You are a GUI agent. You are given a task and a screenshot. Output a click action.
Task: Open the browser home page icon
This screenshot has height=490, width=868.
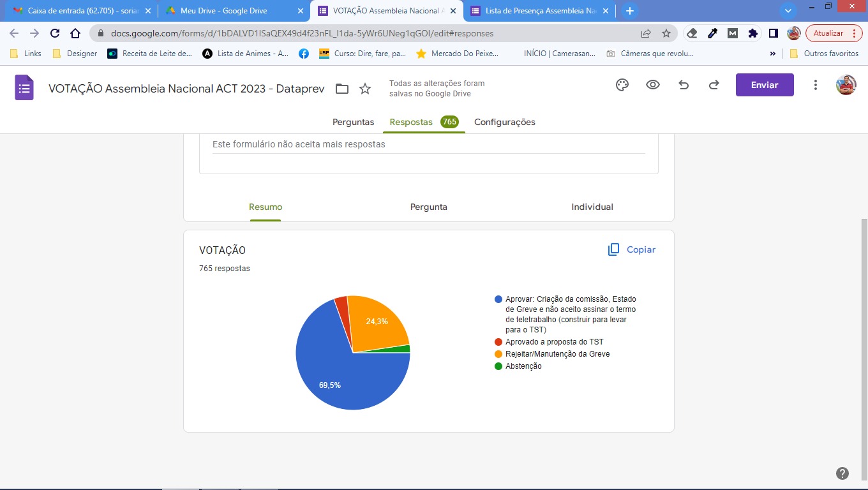pyautogui.click(x=75, y=33)
